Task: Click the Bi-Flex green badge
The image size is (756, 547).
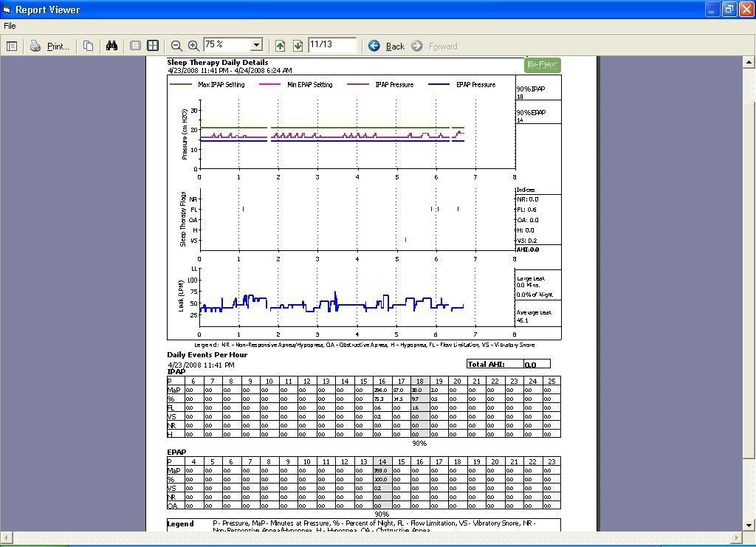Action: pyautogui.click(x=543, y=64)
